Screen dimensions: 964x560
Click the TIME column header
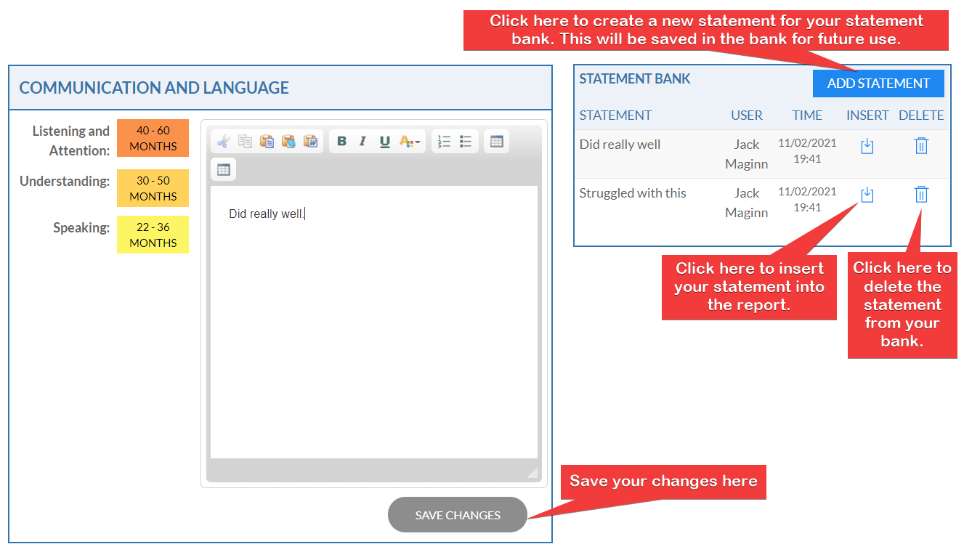(807, 115)
